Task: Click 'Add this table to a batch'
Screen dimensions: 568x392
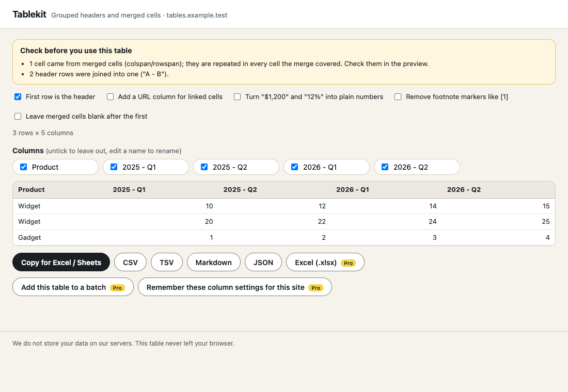Action: 73,287
